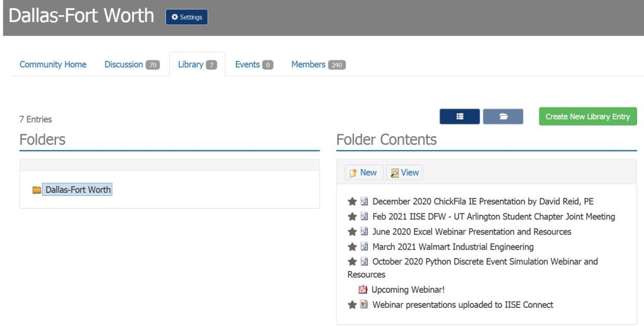Click New button in Folder Contents
Screen dimensions: 644x326
[362, 173]
